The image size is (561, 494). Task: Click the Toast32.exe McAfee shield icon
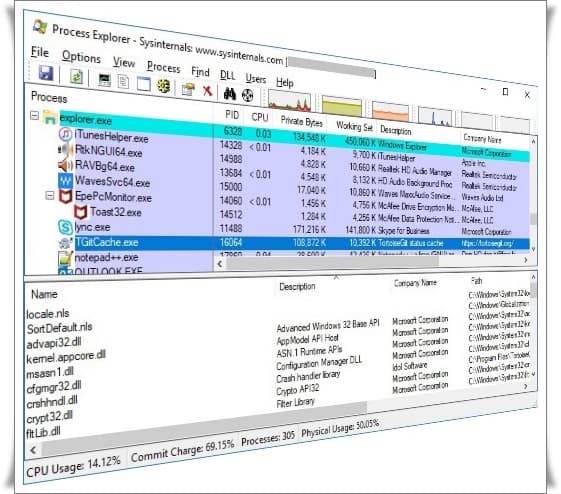(81, 212)
